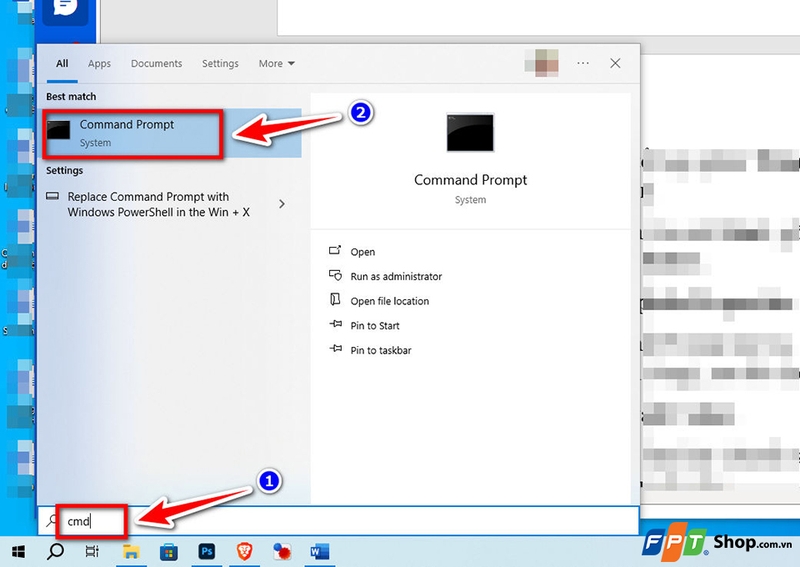Click the keyboard icon beside Replace Command Prompt

point(53,196)
